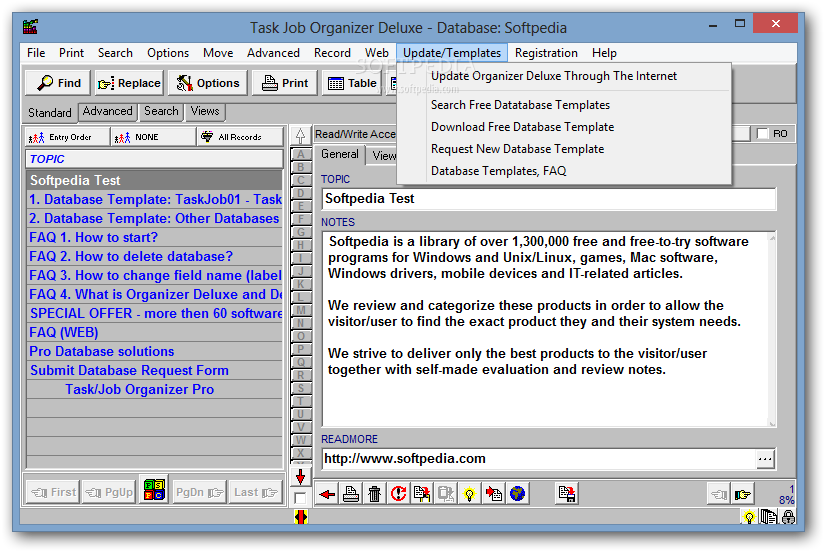Screen dimensions: 825x552
Task: Click the Find toolbar button
Action: click(58, 83)
